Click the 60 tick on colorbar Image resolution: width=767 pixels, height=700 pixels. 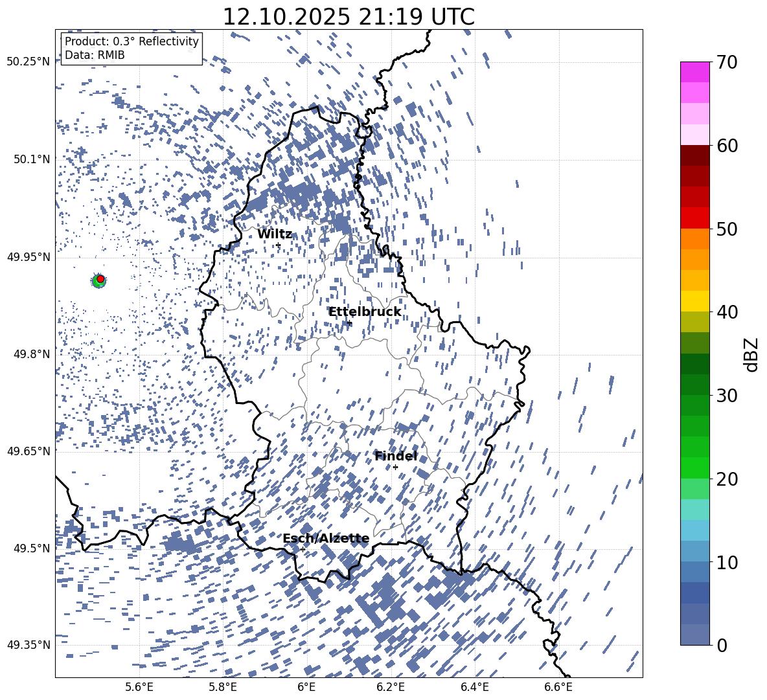[x=726, y=146]
